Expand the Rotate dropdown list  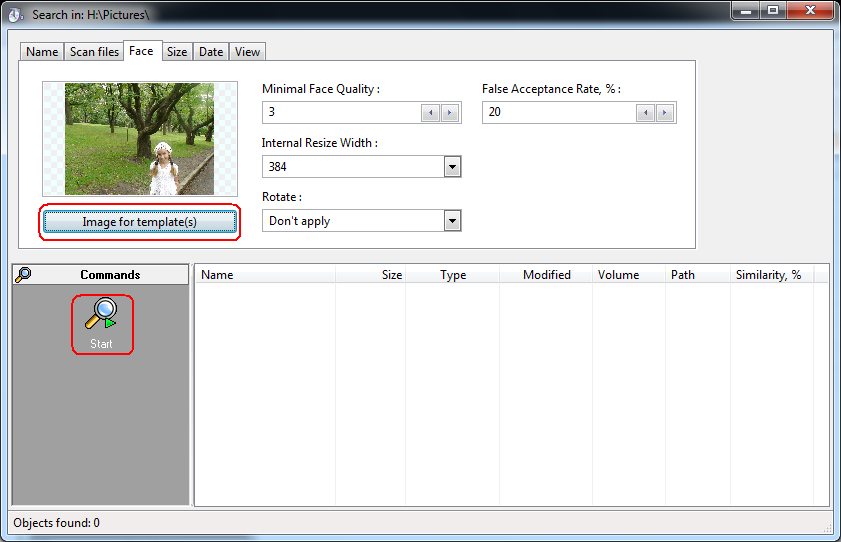[x=452, y=221]
